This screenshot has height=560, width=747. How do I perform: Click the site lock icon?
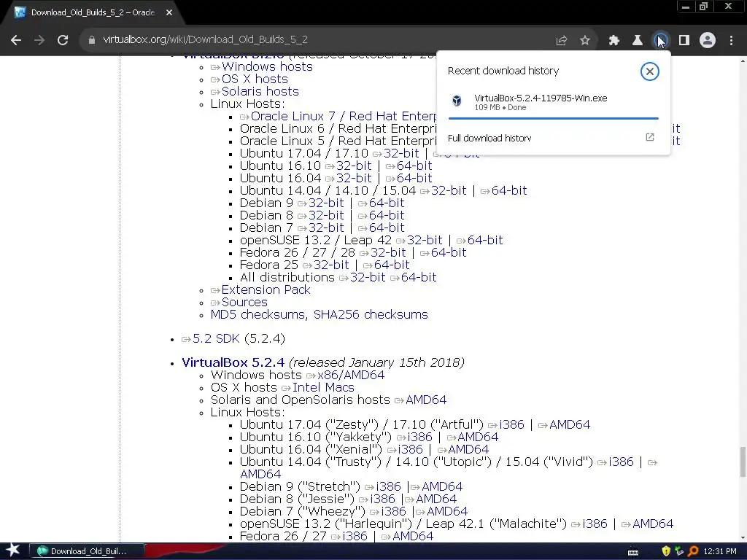coord(92,40)
